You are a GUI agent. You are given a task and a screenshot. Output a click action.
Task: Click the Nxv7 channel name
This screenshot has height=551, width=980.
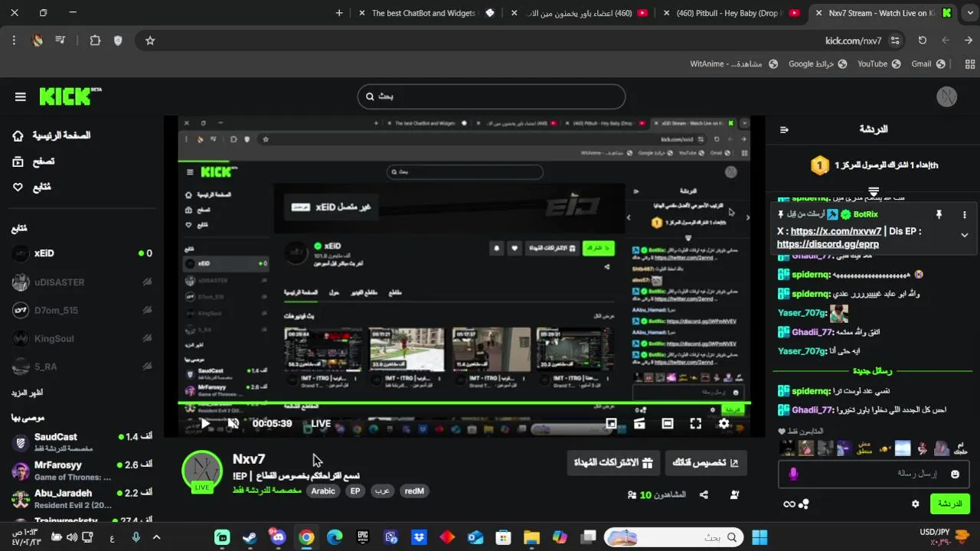pyautogui.click(x=249, y=459)
